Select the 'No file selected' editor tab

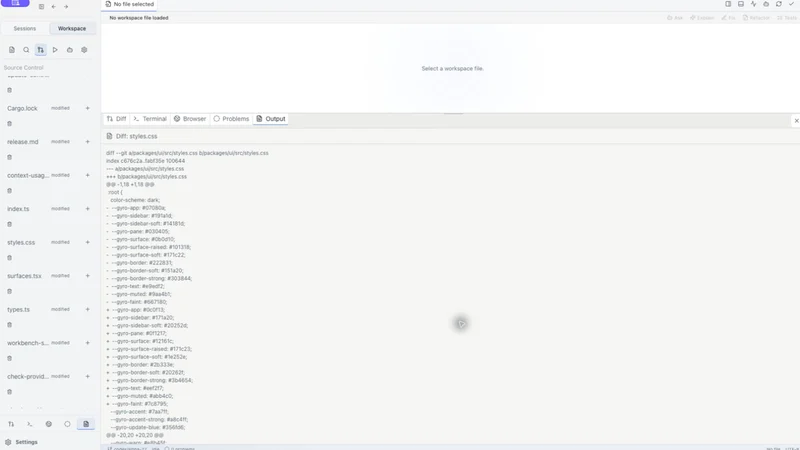click(130, 4)
